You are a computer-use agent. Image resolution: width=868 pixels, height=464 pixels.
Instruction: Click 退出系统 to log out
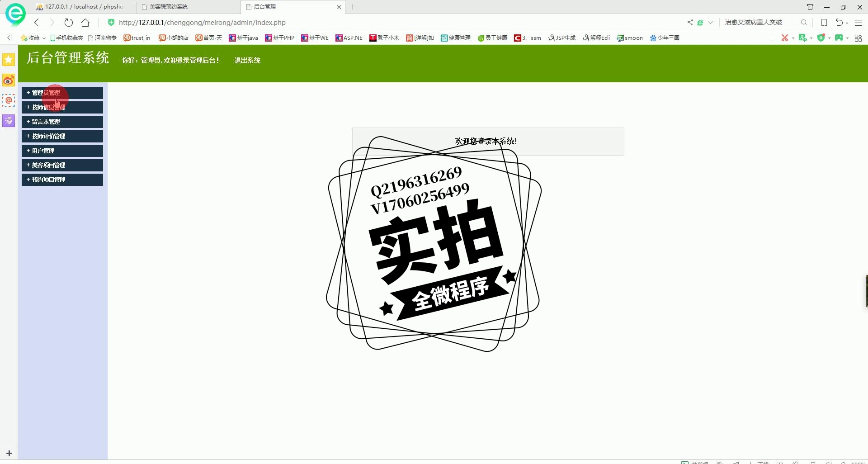click(247, 60)
